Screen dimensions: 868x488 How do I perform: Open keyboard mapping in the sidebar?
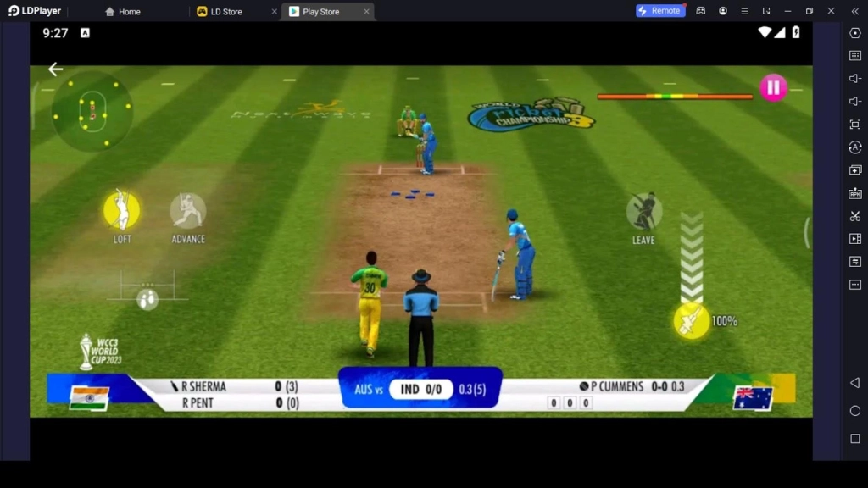(x=855, y=55)
